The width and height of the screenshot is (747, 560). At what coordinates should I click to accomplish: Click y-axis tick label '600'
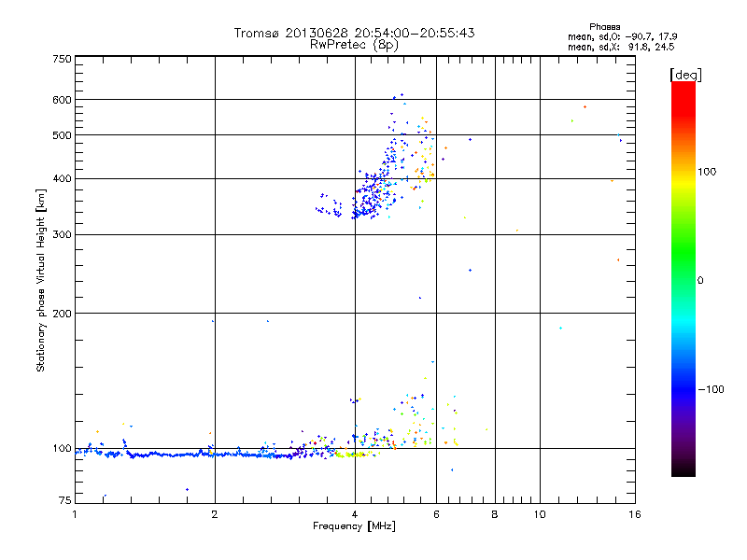pos(62,100)
